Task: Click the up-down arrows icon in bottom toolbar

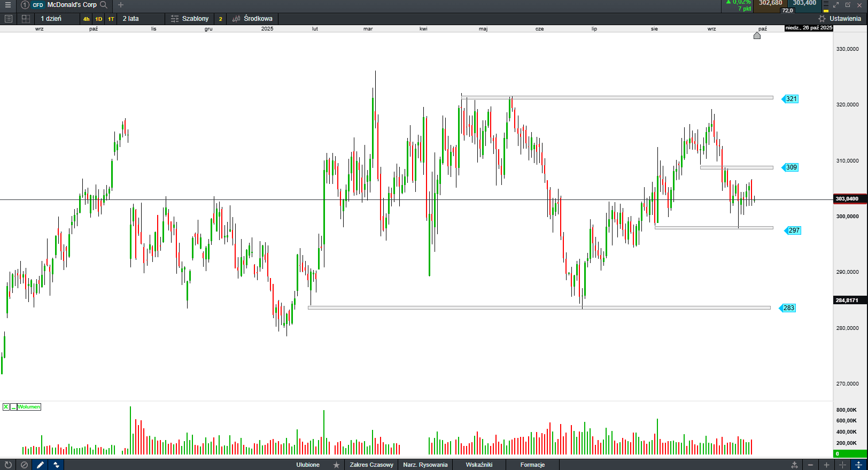Action: pyautogui.click(x=56, y=465)
